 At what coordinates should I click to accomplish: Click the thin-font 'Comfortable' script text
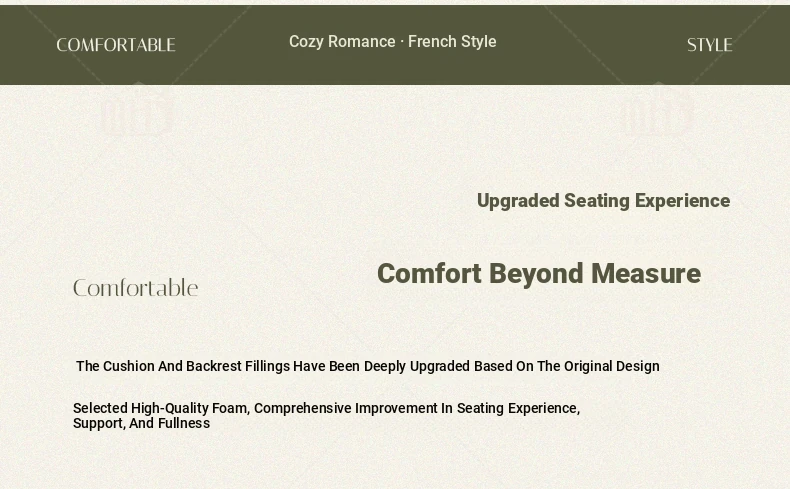pyautogui.click(x=136, y=289)
